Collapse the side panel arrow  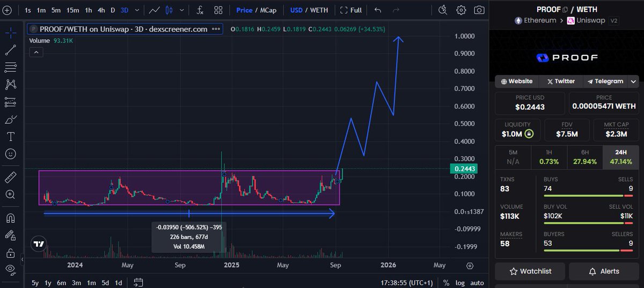point(23,260)
